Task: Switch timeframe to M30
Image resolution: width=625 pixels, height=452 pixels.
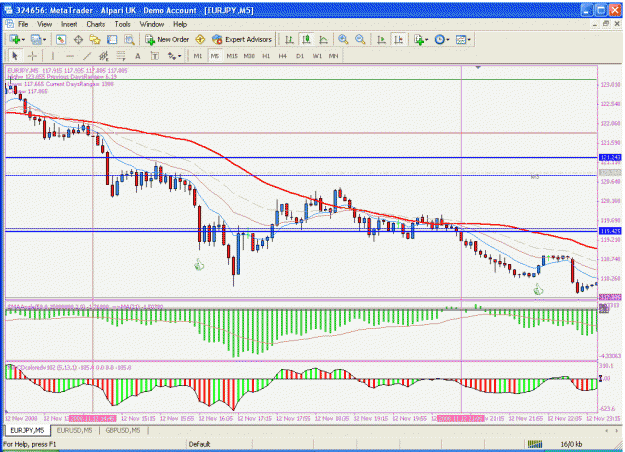Action: click(x=249, y=56)
